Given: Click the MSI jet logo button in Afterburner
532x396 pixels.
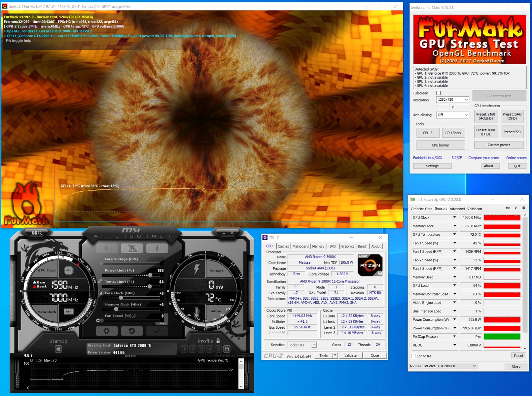Looking at the screenshot, I should click(x=131, y=248).
